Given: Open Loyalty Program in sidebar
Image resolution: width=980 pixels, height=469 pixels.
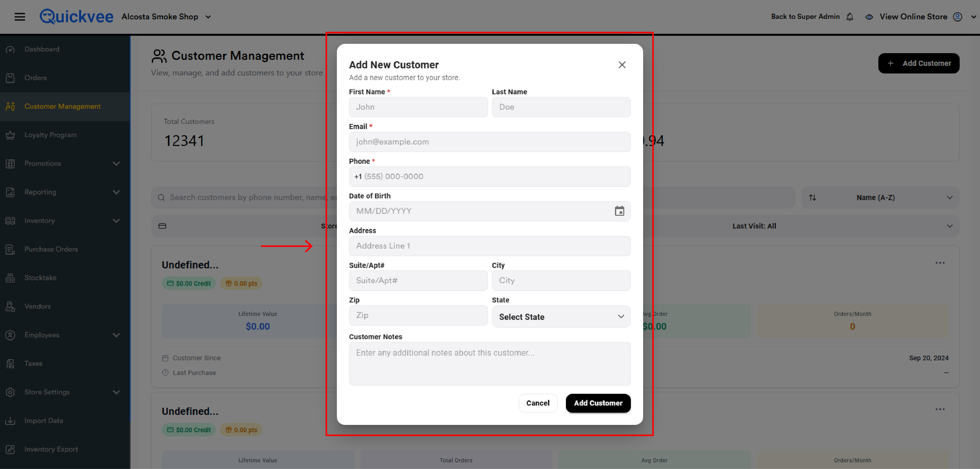Looking at the screenshot, I should tap(51, 135).
